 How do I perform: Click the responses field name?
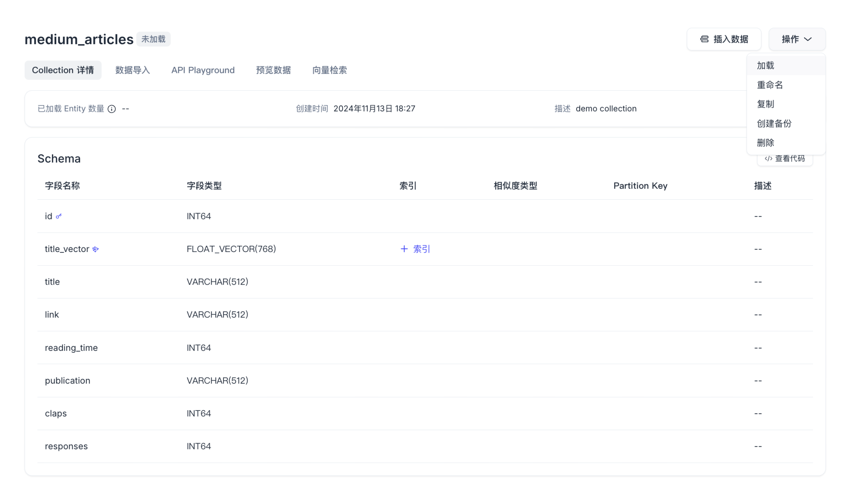pos(66,446)
